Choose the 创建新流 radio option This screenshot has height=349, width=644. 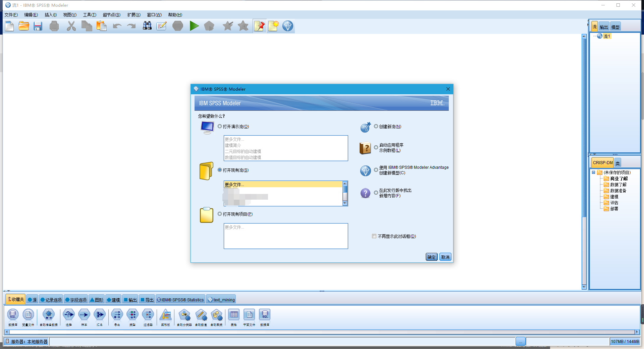click(376, 127)
